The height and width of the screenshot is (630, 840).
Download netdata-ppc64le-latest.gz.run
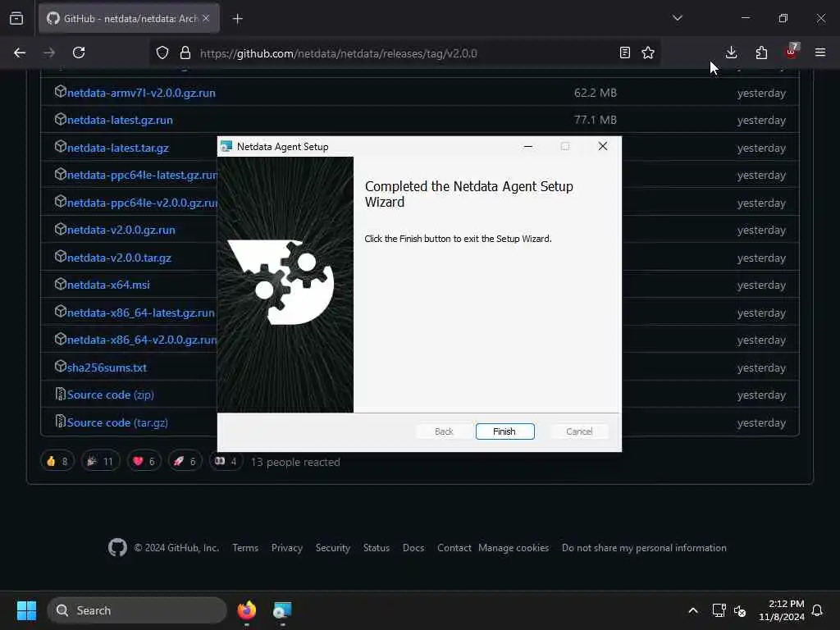coord(142,176)
